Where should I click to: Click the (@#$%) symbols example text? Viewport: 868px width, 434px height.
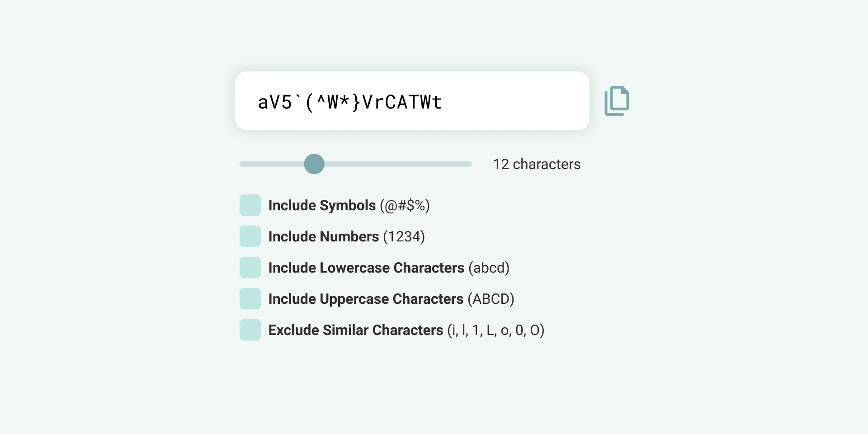pyautogui.click(x=405, y=206)
